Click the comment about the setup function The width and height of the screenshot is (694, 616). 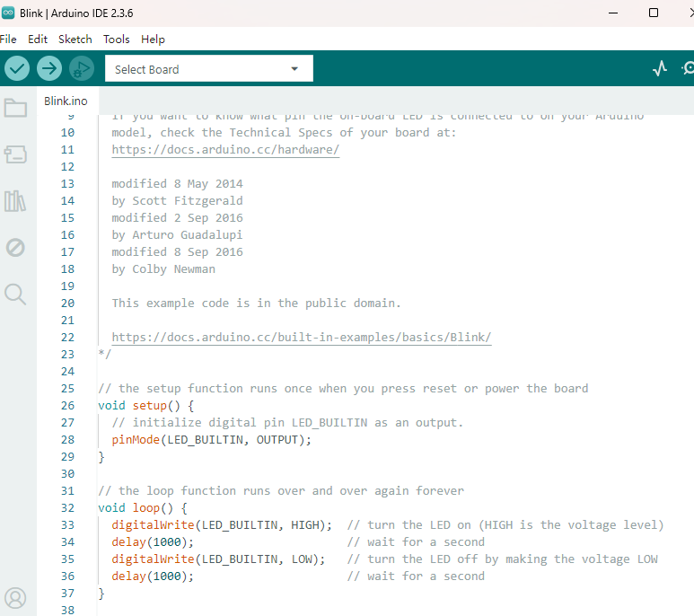click(343, 389)
